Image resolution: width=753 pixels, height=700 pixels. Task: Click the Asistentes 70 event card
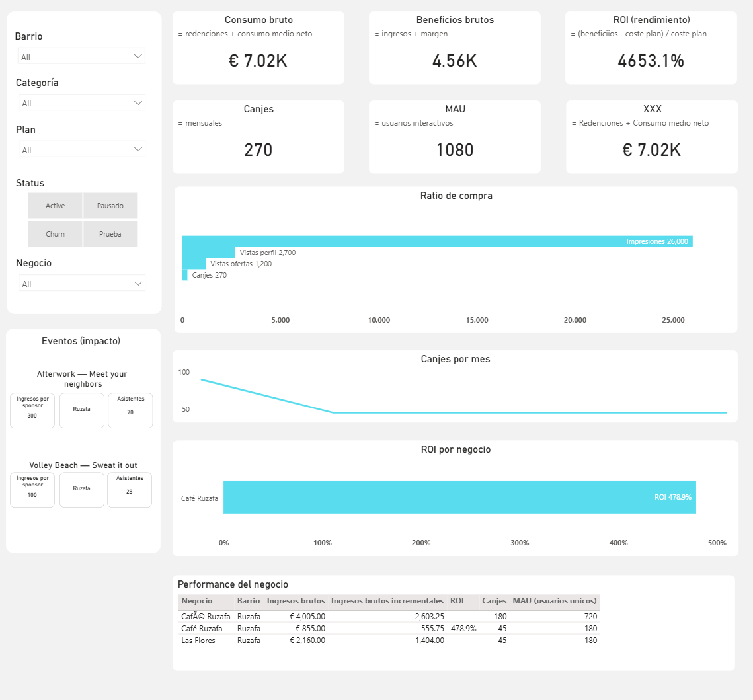tap(130, 410)
